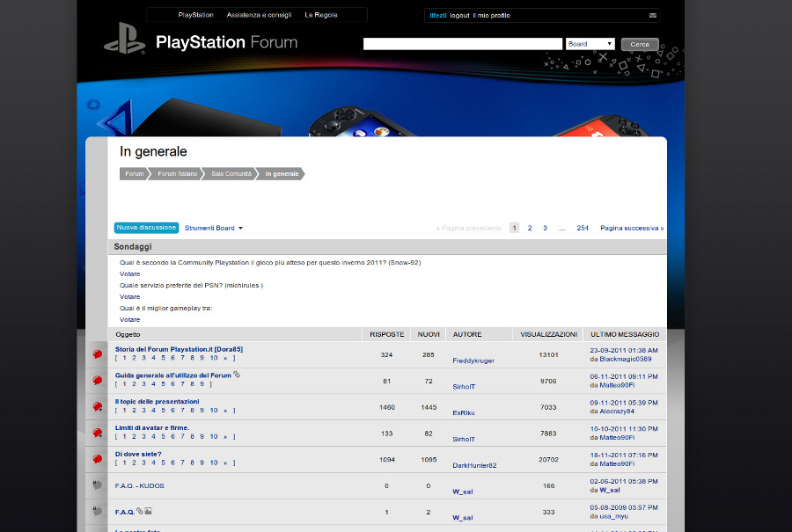This screenshot has width=792, height=532.
Task: Open last poster Alecrazy84 profile
Action: tap(617, 412)
